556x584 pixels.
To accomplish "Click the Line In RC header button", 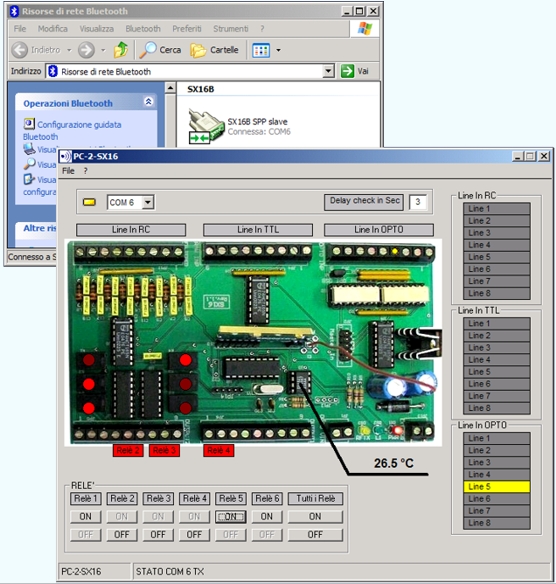I will (131, 230).
